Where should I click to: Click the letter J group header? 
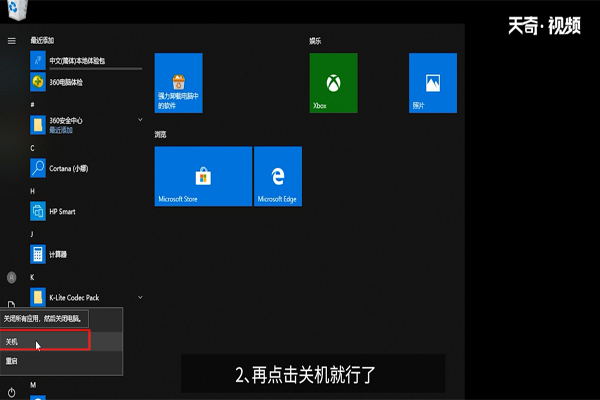pyautogui.click(x=32, y=234)
